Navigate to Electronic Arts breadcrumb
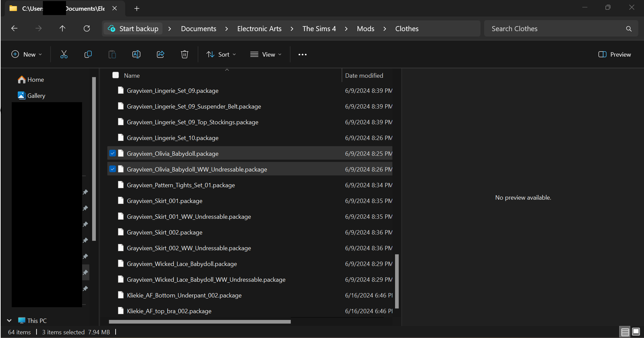This screenshot has width=644, height=338. (259, 29)
